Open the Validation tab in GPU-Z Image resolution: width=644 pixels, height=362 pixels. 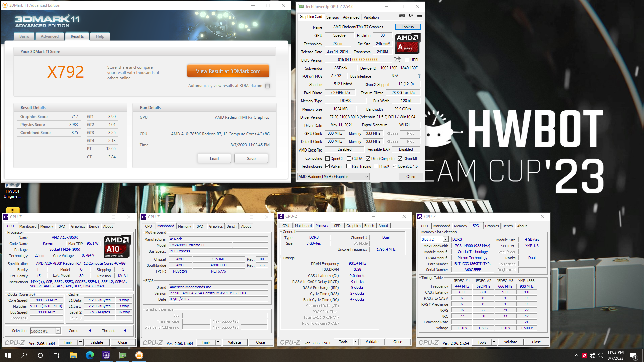pyautogui.click(x=371, y=17)
